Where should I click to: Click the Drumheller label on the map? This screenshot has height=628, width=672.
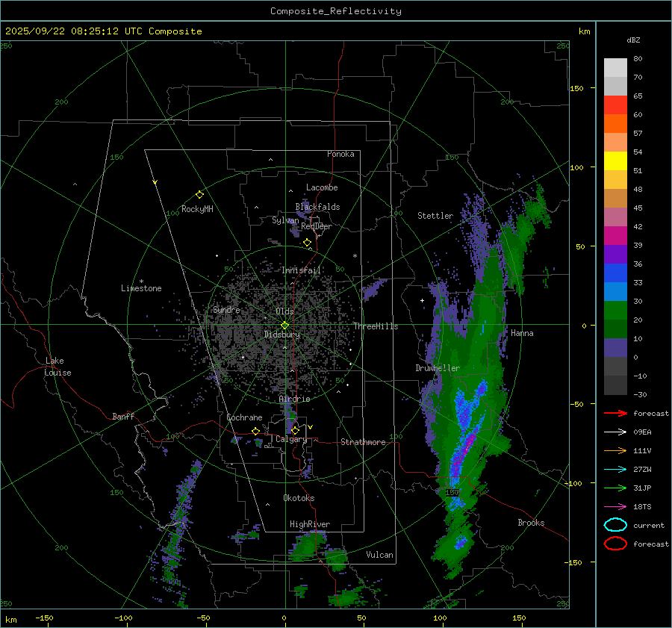tap(438, 368)
